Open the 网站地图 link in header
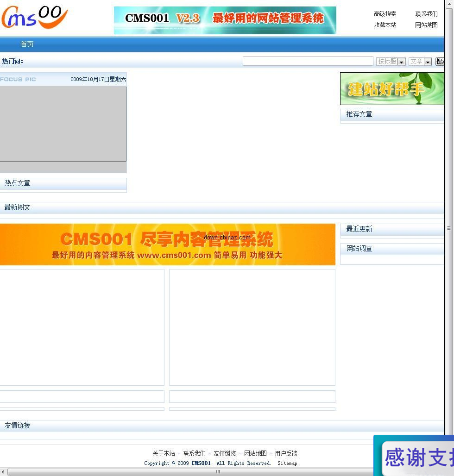This screenshot has height=476, width=454. pos(426,25)
